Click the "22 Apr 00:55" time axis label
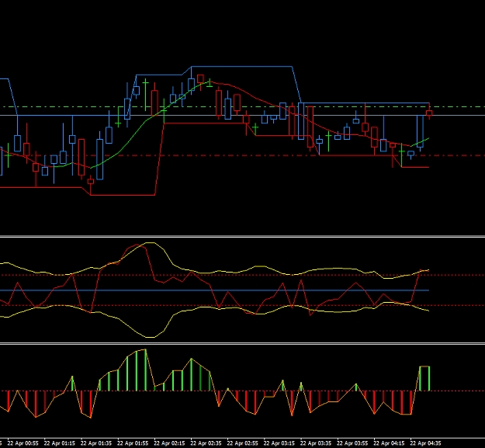 [23, 443]
